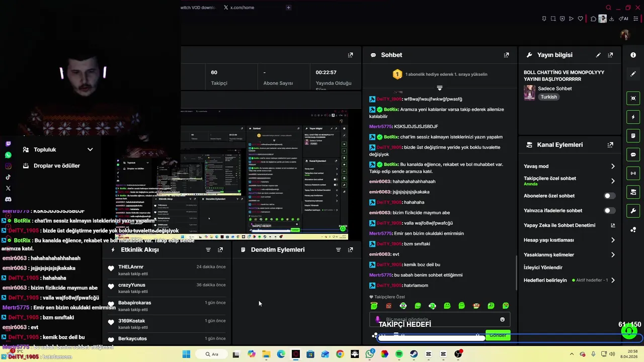Click username Mertr5775 in Emir message

coord(380,233)
